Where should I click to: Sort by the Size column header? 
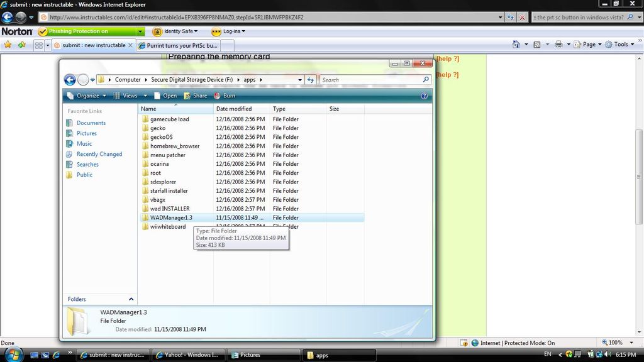[345, 109]
